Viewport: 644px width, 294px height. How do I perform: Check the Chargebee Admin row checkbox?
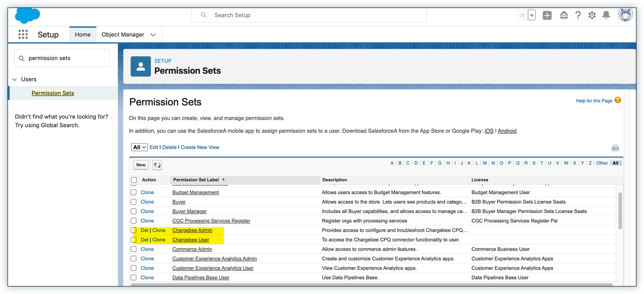(134, 230)
